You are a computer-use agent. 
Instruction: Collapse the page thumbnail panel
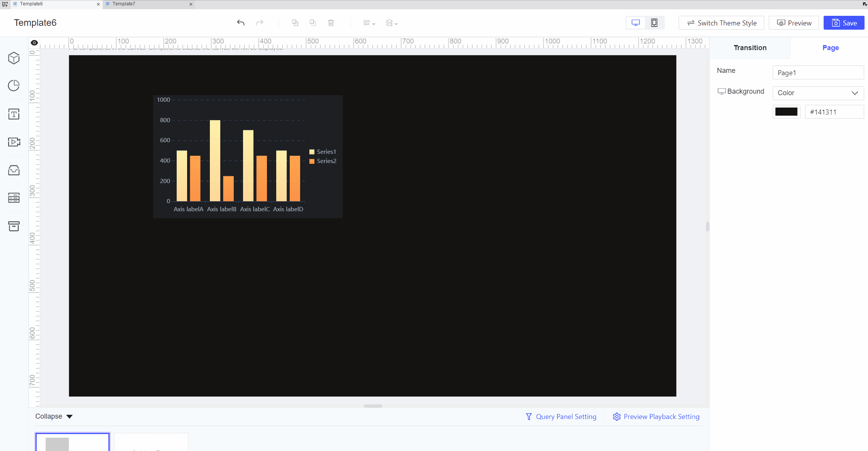click(x=54, y=416)
